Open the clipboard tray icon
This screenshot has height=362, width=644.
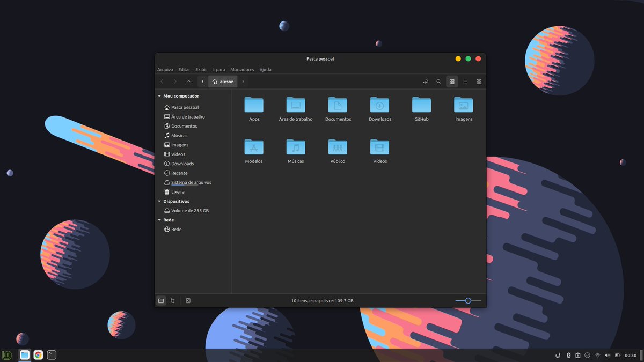[x=578, y=355]
